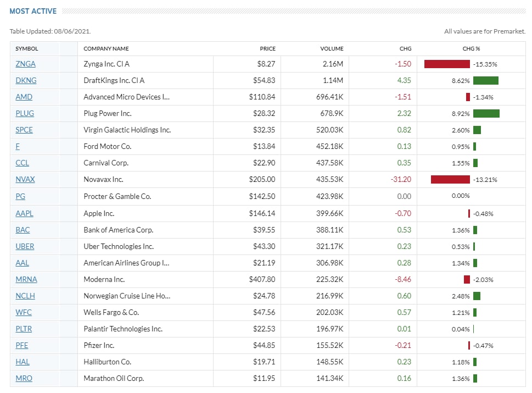The image size is (532, 393).
Task: Open the MRO symbol link
Action: point(24,378)
